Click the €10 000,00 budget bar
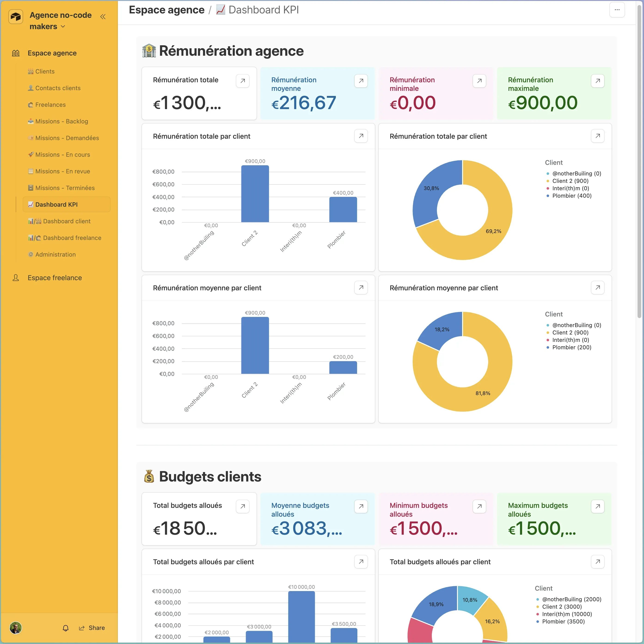This screenshot has width=644, height=644. (x=301, y=617)
